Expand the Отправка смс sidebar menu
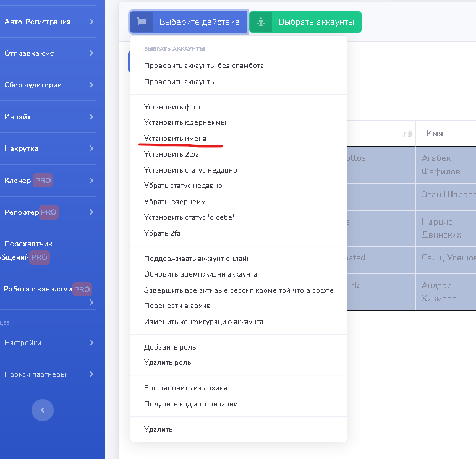Image resolution: width=476 pixels, height=459 pixels. pyautogui.click(x=48, y=53)
